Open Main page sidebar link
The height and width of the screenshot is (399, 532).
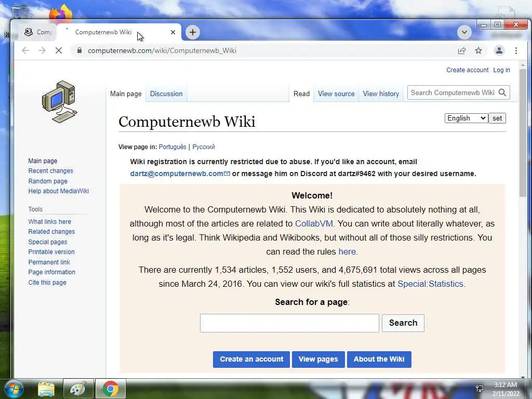(x=43, y=161)
